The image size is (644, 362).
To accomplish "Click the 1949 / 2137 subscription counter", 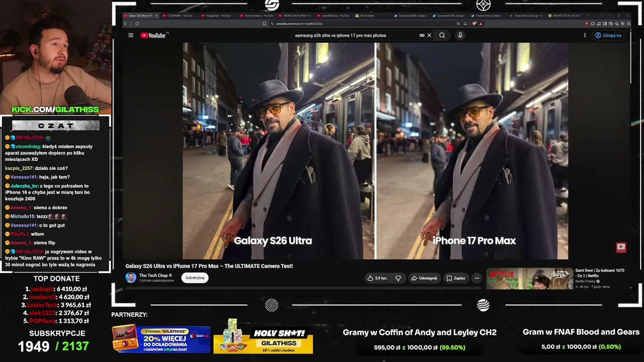I will coord(53,346).
